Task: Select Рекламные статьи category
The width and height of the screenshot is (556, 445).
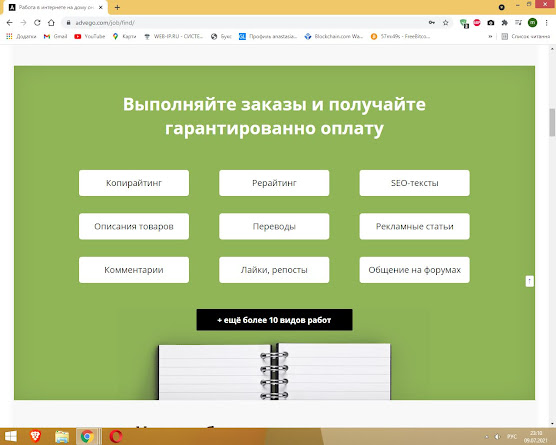Action: point(415,226)
